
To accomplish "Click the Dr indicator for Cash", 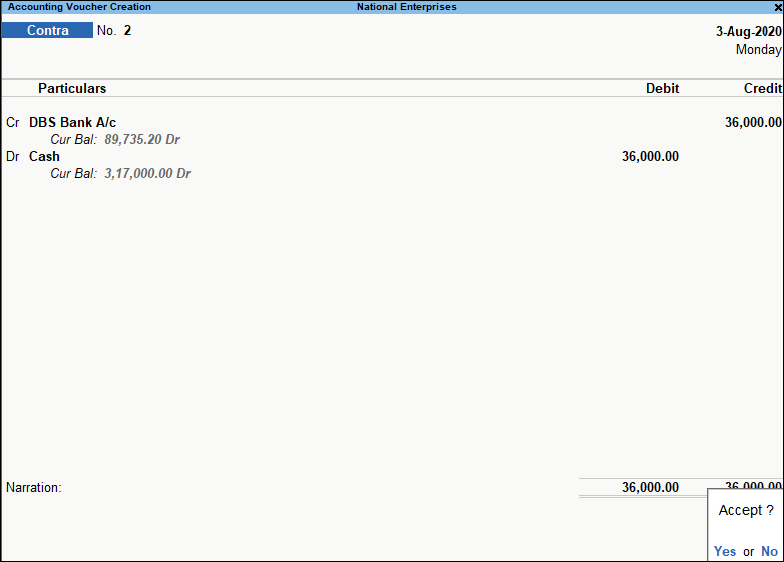I will tap(12, 156).
